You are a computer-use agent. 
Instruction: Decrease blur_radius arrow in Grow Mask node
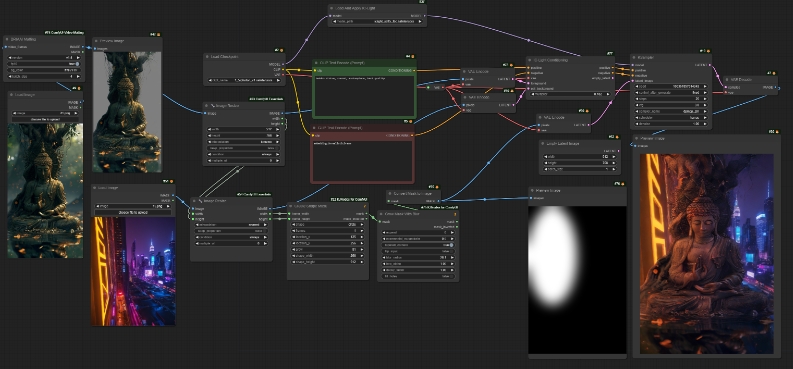(385, 258)
